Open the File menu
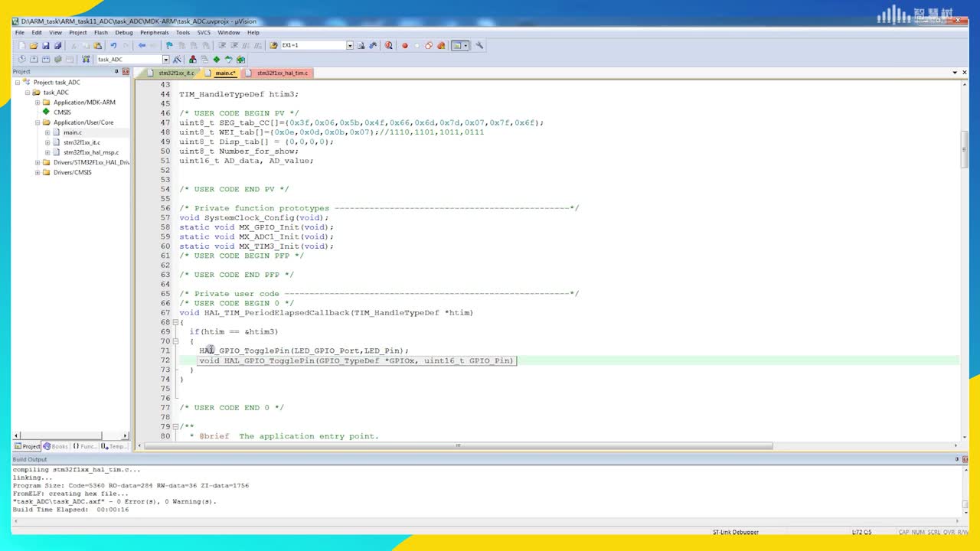This screenshot has width=980, height=551. pyautogui.click(x=20, y=32)
